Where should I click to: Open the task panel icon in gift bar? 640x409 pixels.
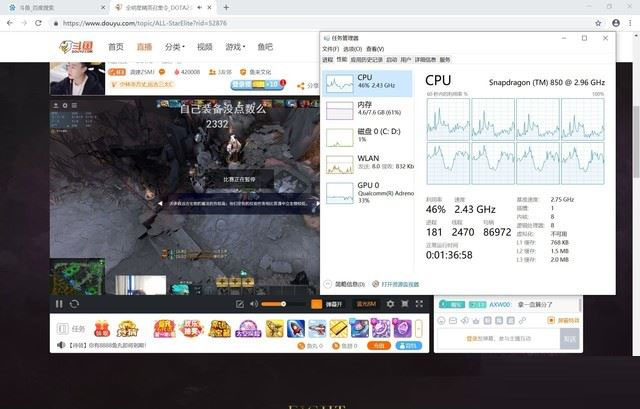[62, 329]
